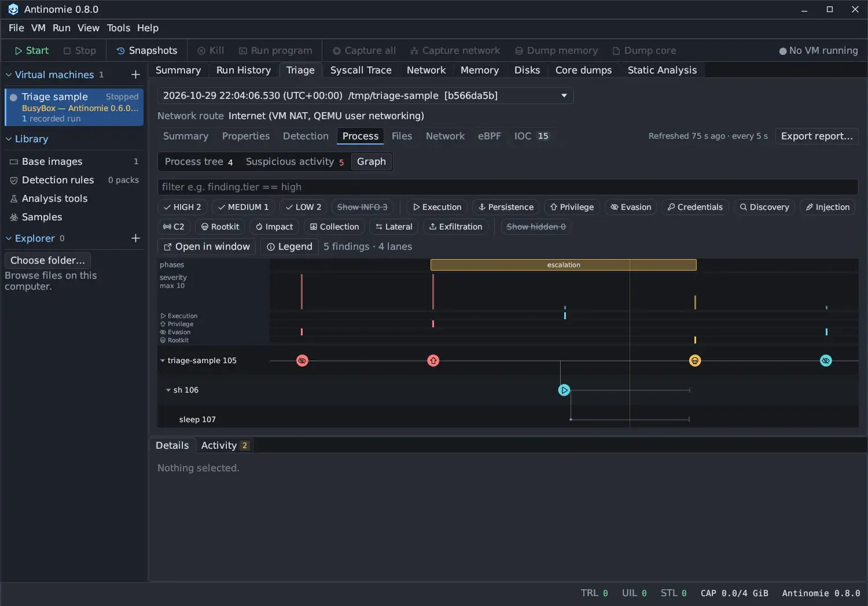Start the virtual machine
868x606 pixels.
32,51
